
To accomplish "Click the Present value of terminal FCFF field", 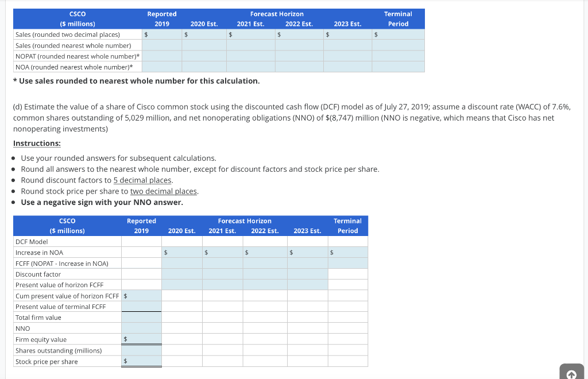I will 142,306.
